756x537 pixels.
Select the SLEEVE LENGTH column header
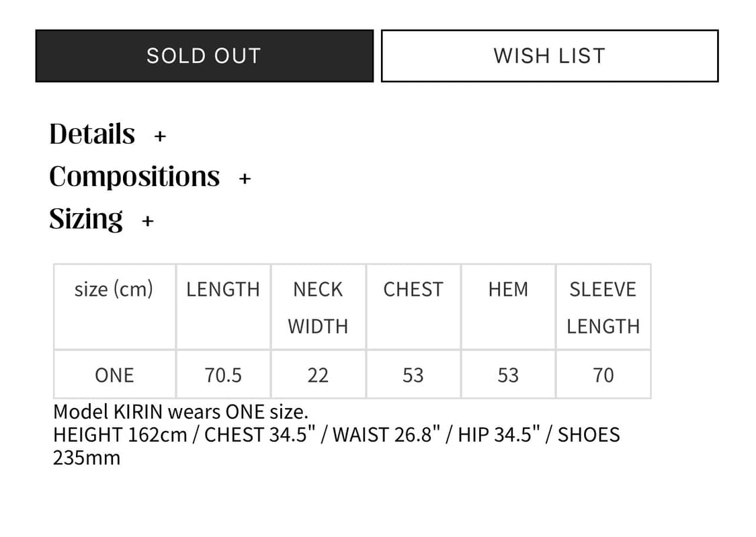click(x=603, y=307)
